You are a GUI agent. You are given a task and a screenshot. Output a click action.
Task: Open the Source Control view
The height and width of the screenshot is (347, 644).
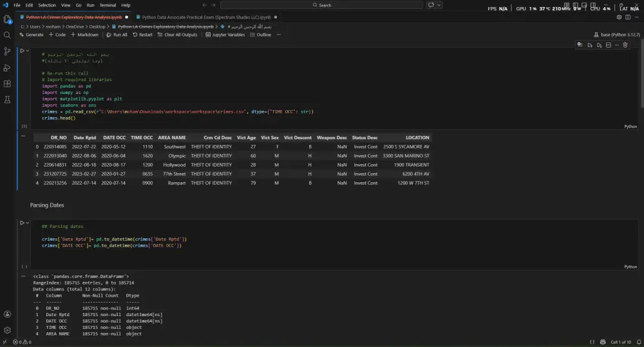(7, 52)
